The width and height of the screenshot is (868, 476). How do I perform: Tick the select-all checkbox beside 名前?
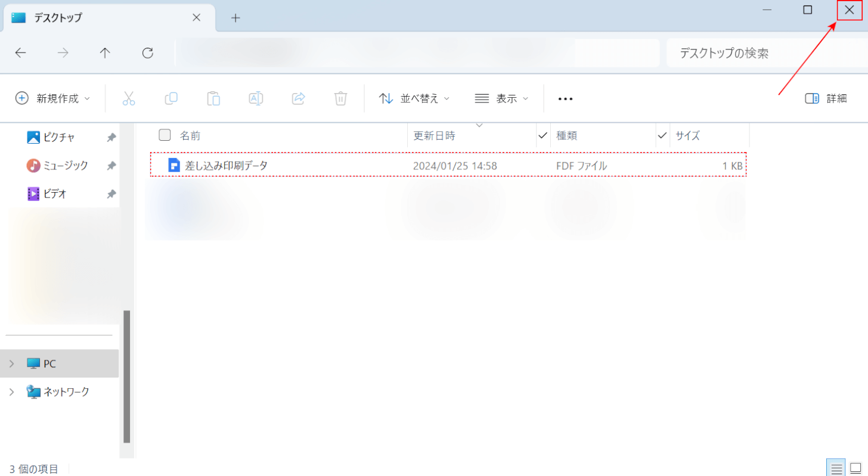click(x=165, y=135)
